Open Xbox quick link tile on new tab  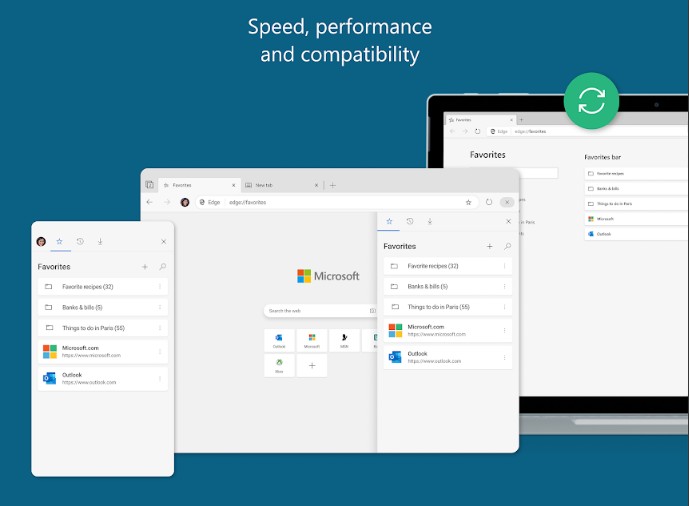pyautogui.click(x=279, y=365)
